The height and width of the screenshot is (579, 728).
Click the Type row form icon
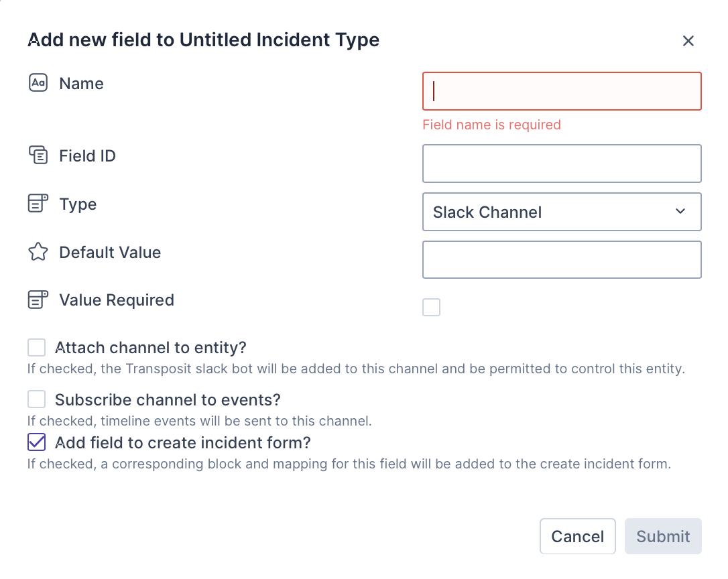(x=38, y=204)
